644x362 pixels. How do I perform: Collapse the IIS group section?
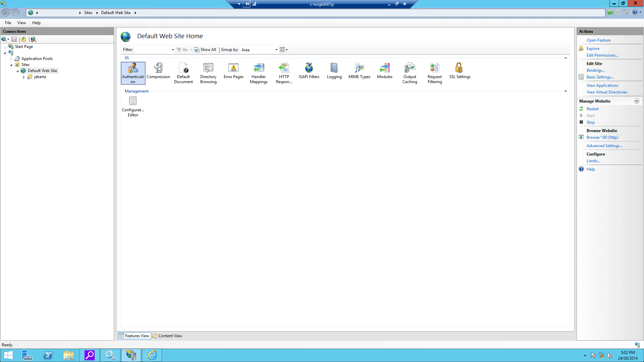[566, 58]
